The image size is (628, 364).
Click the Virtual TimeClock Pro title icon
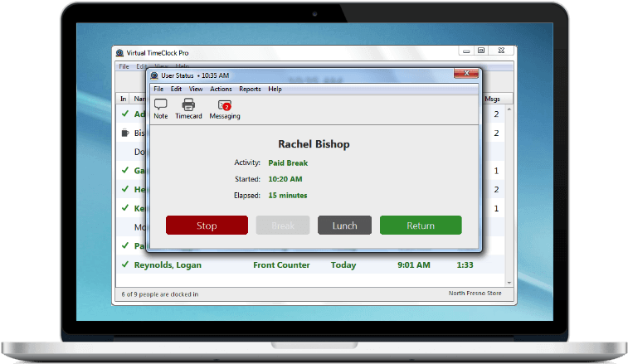point(121,51)
